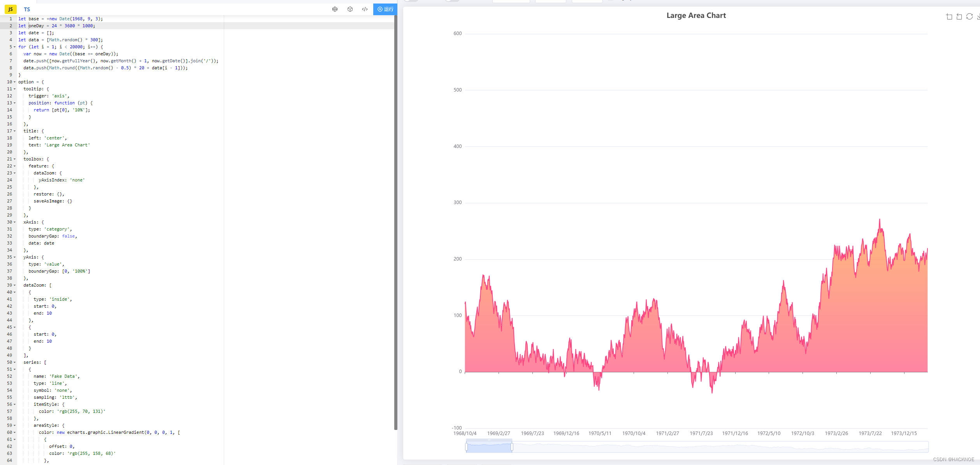Viewport: 980px width, 465px height.
Task: Fold the dataZoom feature at line 23
Action: pos(15,173)
